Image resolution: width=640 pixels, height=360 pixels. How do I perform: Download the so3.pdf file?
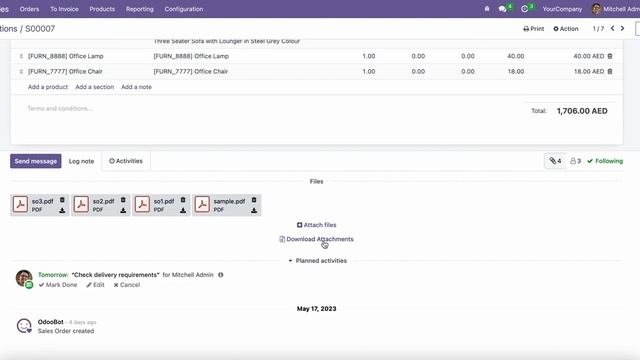tap(62, 211)
